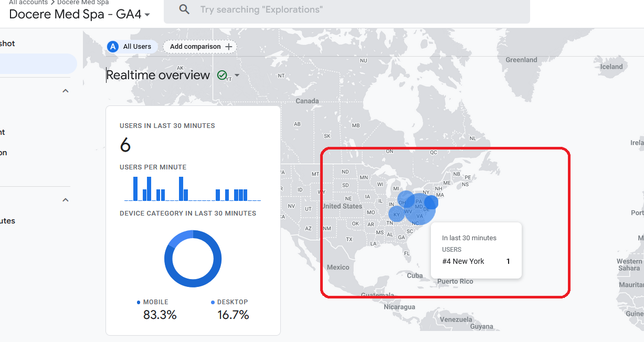Click the plus icon on Add comparison
This screenshot has height=342, width=644.
[228, 47]
